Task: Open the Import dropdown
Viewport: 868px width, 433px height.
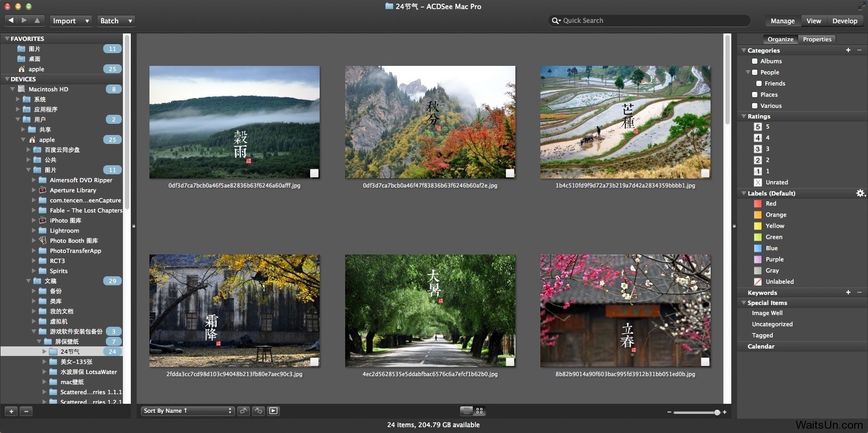Action: [71, 21]
